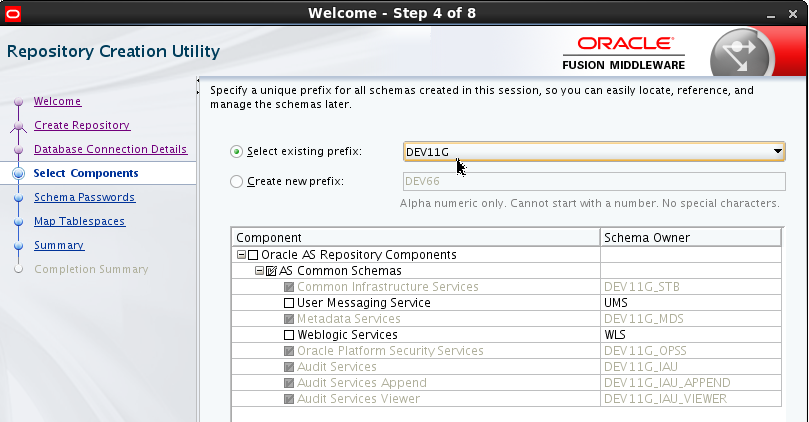This screenshot has width=809, height=422.
Task: Click the Metadata Services checkbox
Action: (x=289, y=319)
